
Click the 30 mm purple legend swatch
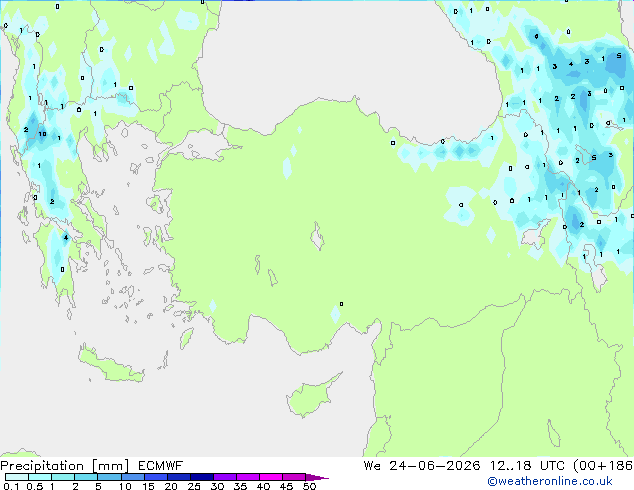pyautogui.click(x=225, y=477)
